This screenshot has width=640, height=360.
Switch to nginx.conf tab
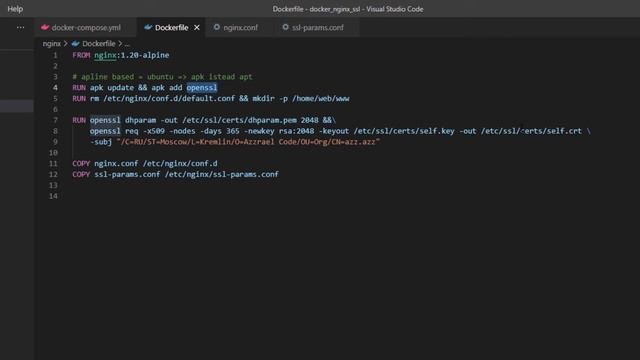tap(240, 27)
